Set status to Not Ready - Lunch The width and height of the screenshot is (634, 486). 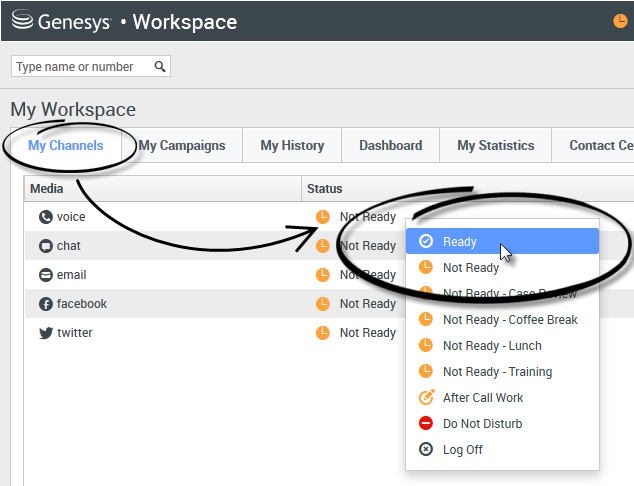(492, 346)
